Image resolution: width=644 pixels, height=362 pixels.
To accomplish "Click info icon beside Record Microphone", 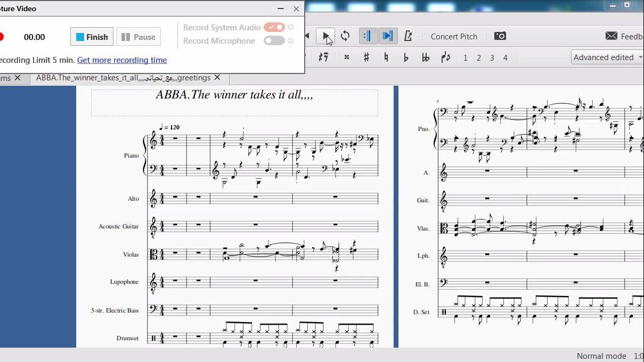I will [291, 40].
